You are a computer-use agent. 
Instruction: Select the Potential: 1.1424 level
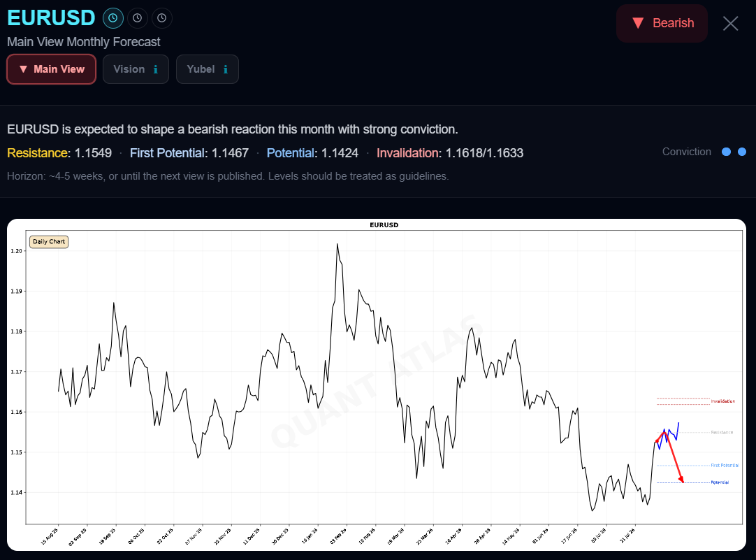coord(312,153)
